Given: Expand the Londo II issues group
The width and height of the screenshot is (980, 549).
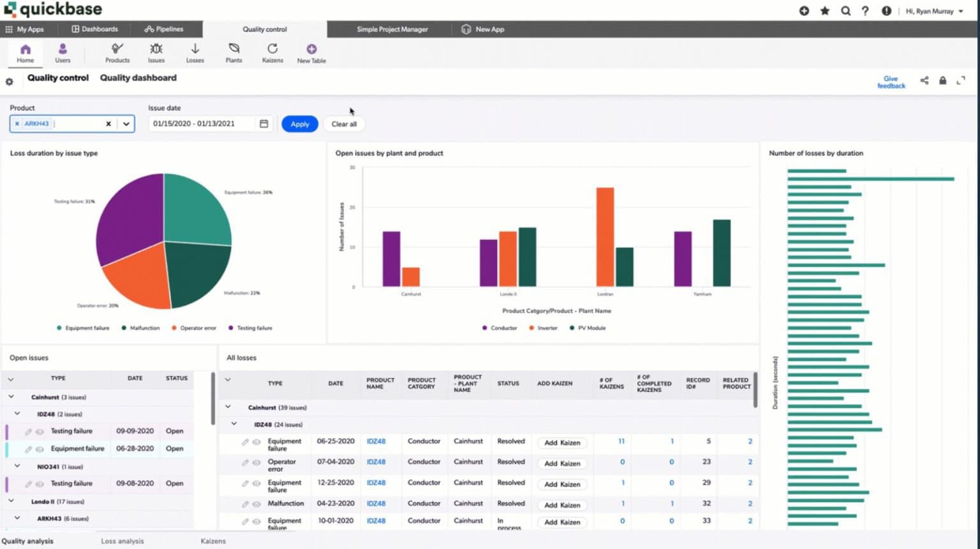Looking at the screenshot, I should [10, 501].
